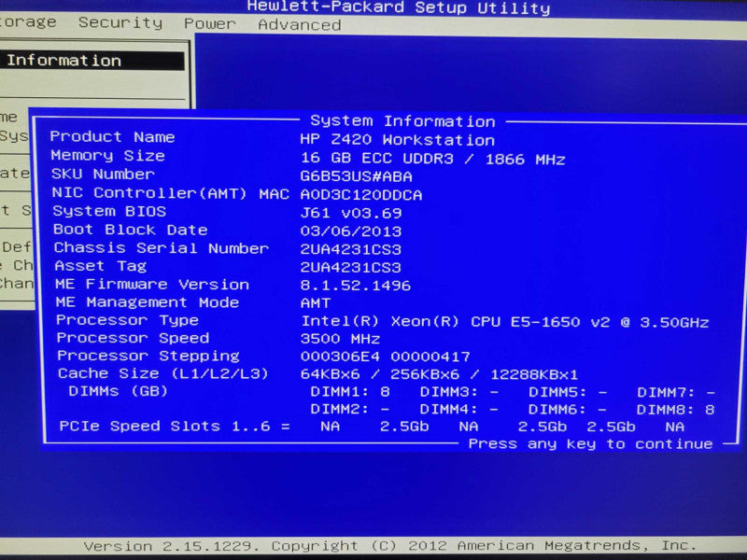
Task: Select the 'DIMM8: 8' entry
Action: point(676,410)
